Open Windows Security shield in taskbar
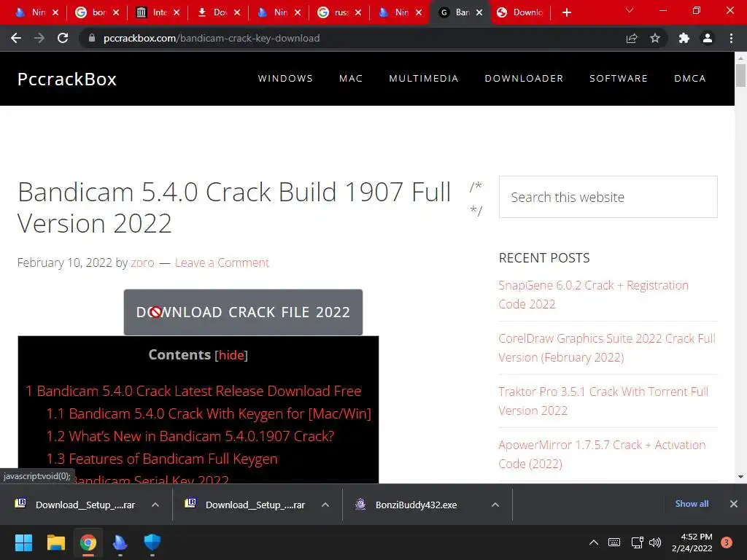747x560 pixels. coord(152,542)
